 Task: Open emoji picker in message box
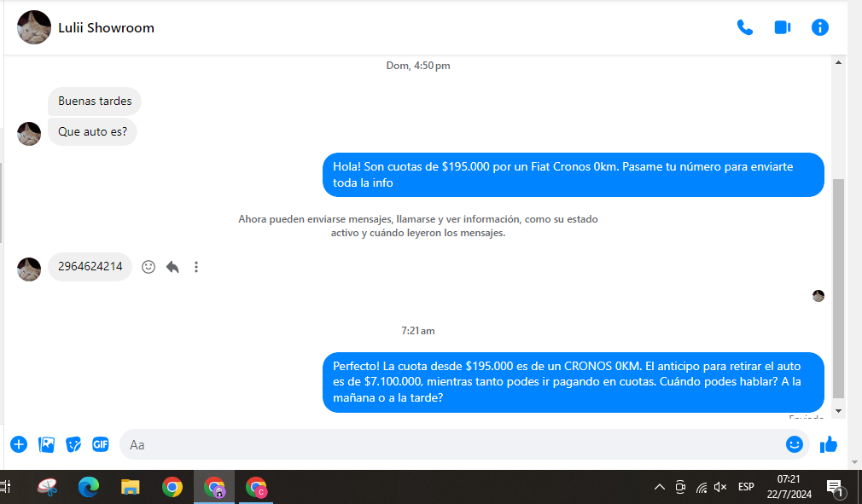tap(795, 444)
